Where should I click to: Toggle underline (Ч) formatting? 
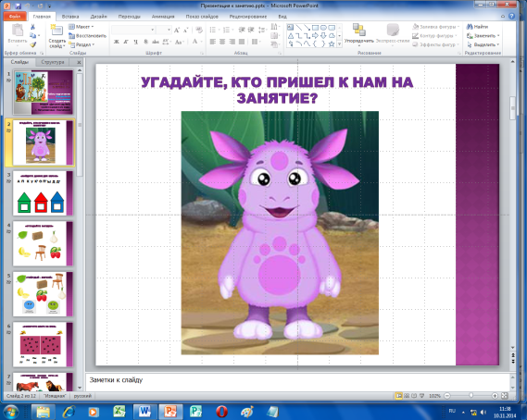(x=135, y=42)
